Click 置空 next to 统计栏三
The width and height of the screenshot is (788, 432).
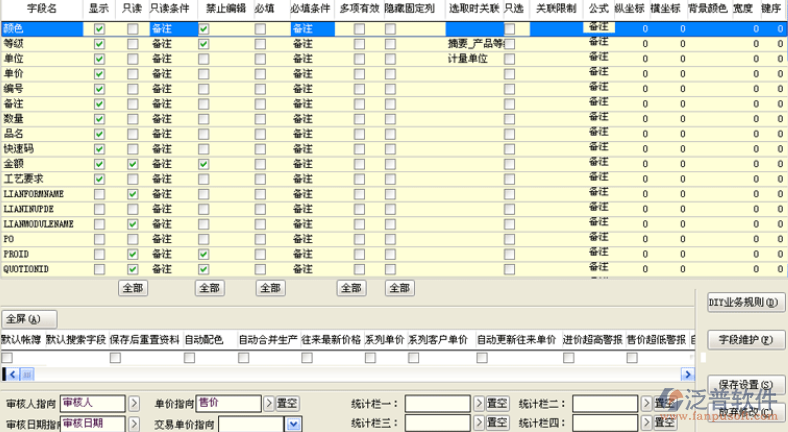(498, 422)
